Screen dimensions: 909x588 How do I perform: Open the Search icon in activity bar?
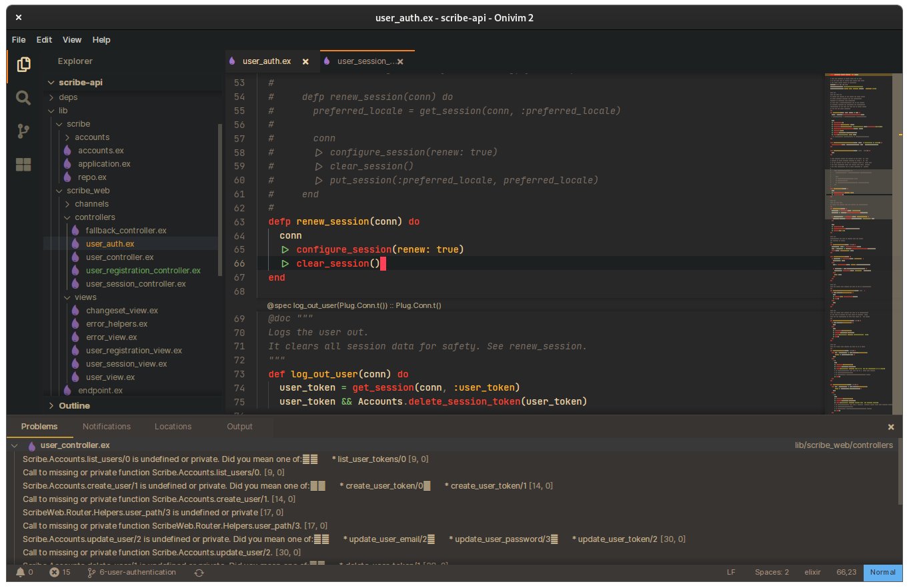23,98
